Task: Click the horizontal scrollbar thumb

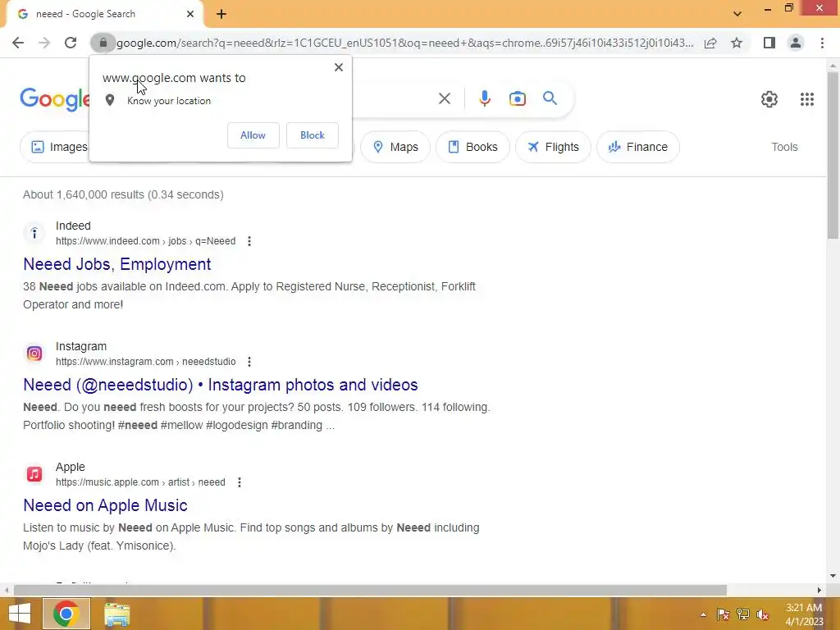Action: (370, 590)
